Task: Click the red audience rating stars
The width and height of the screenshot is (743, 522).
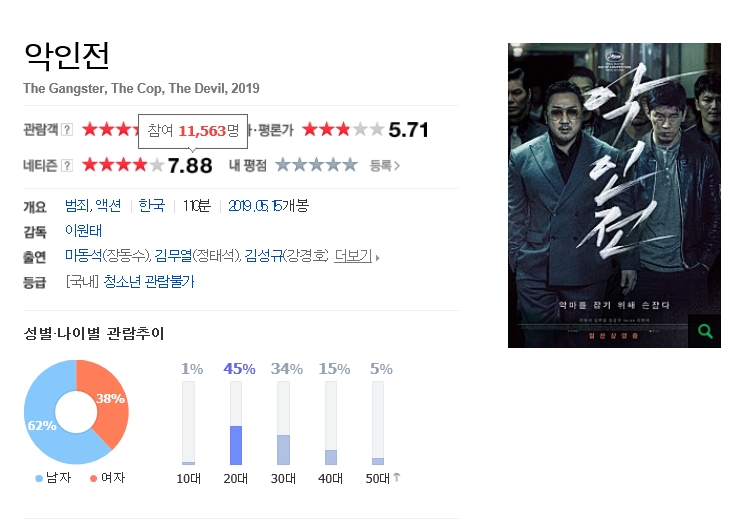Action: 110,129
